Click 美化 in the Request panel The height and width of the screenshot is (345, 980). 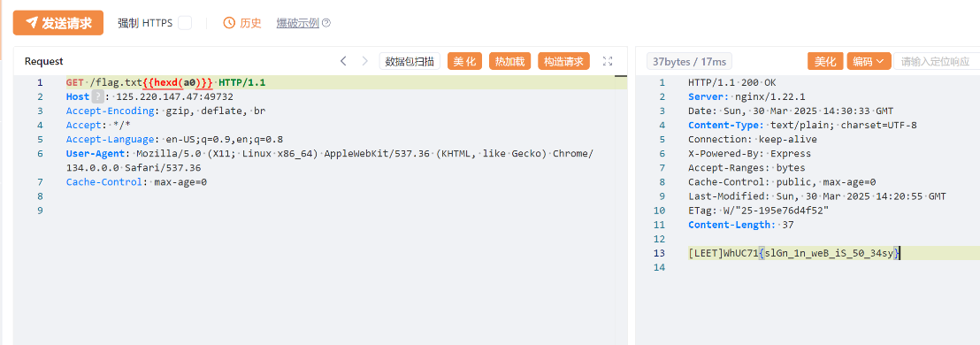464,61
